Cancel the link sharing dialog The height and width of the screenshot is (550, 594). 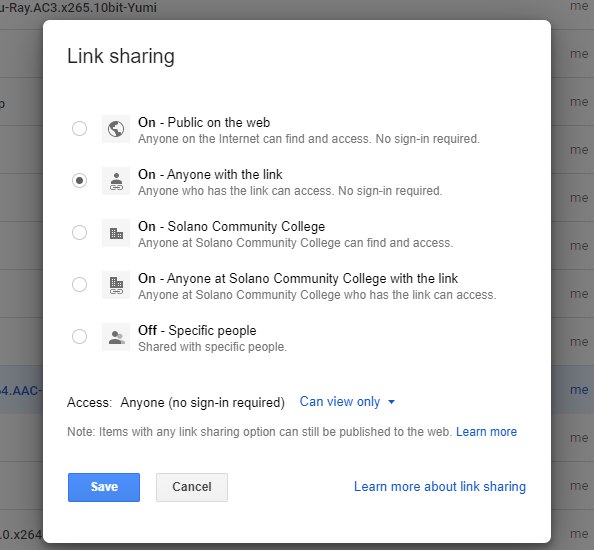[x=192, y=487]
